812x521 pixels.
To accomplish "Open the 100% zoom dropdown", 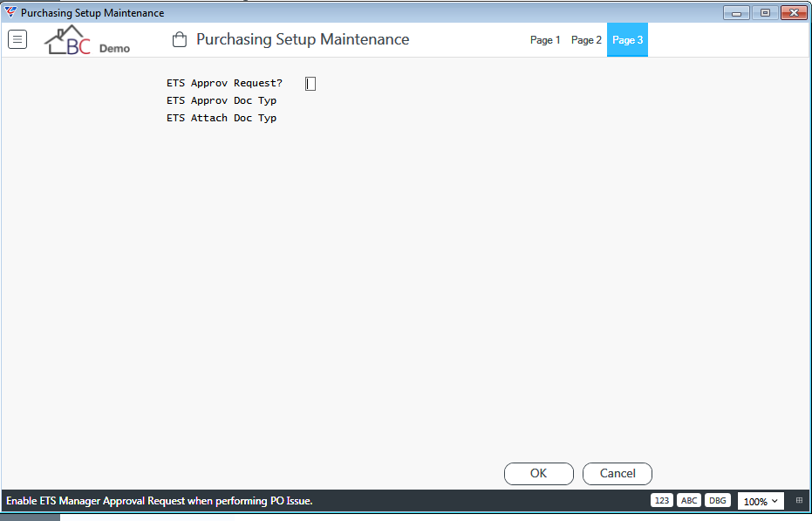I will (x=761, y=501).
